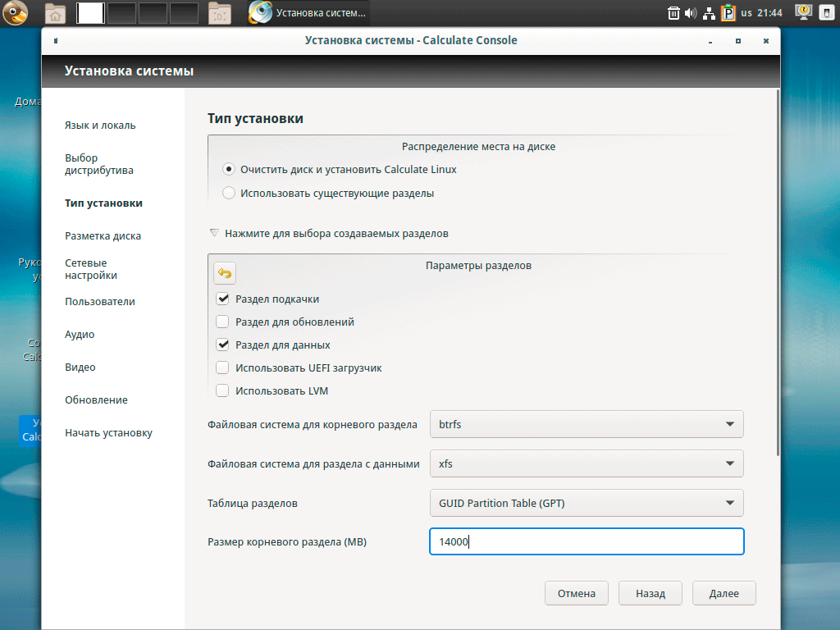The image size is (840, 630).
Task: Open the network tray icon
Action: [x=709, y=13]
